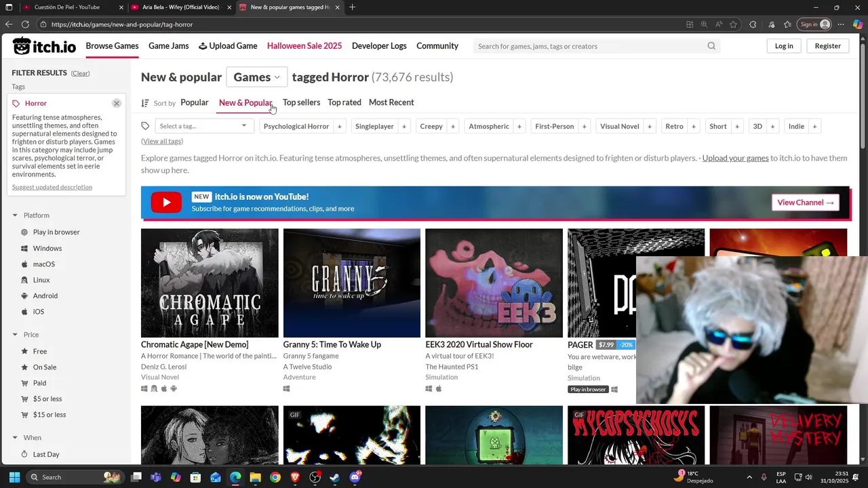Image resolution: width=868 pixels, height=488 pixels.
Task: Open File Explorer from the taskbar
Action: coord(256,477)
